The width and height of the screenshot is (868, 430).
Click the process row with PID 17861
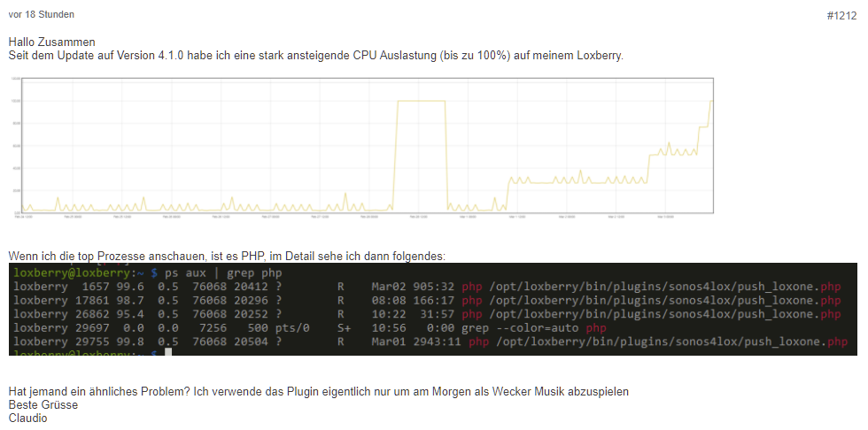tap(427, 301)
